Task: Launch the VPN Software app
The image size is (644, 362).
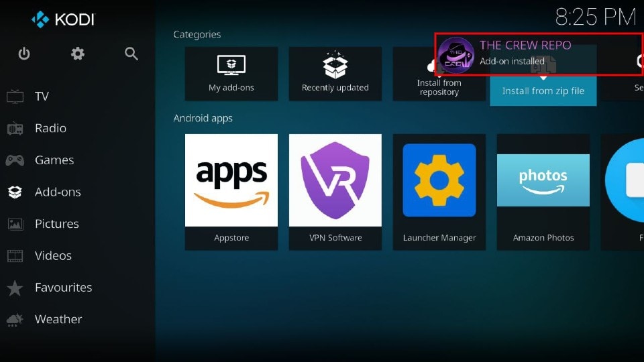Action: pyautogui.click(x=335, y=192)
